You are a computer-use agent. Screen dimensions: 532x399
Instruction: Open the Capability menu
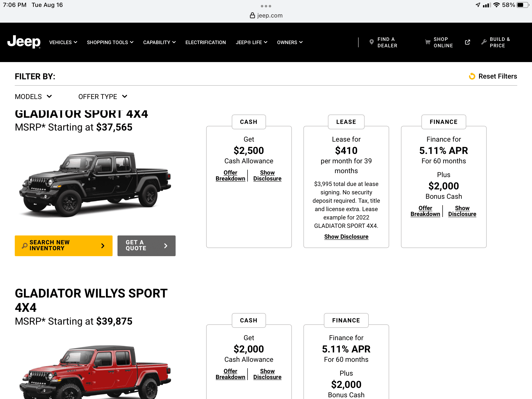[159, 42]
